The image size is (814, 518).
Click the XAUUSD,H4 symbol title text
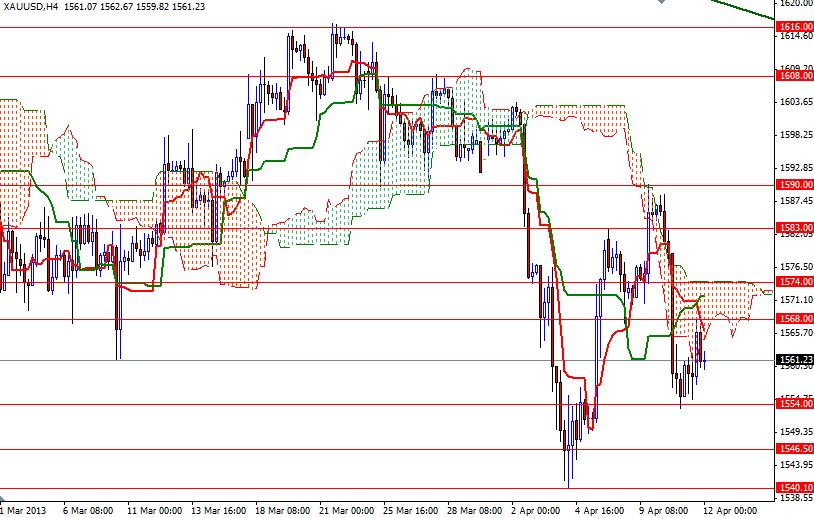click(x=29, y=6)
